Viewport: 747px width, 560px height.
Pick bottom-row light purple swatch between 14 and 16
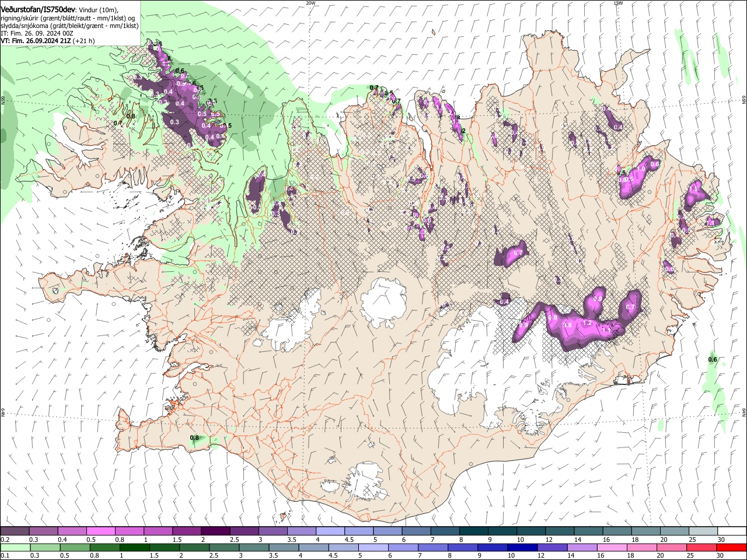point(582,547)
